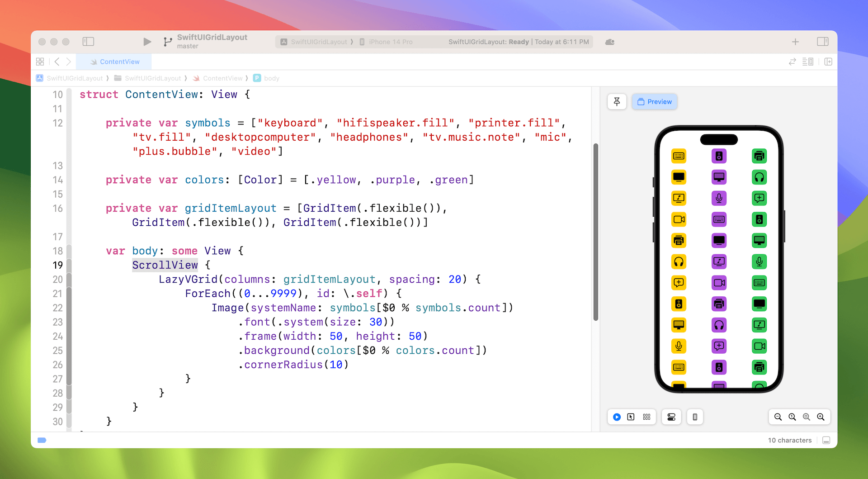The width and height of the screenshot is (868, 479).
Task: Click the purple video icon in preview
Action: pos(719,283)
